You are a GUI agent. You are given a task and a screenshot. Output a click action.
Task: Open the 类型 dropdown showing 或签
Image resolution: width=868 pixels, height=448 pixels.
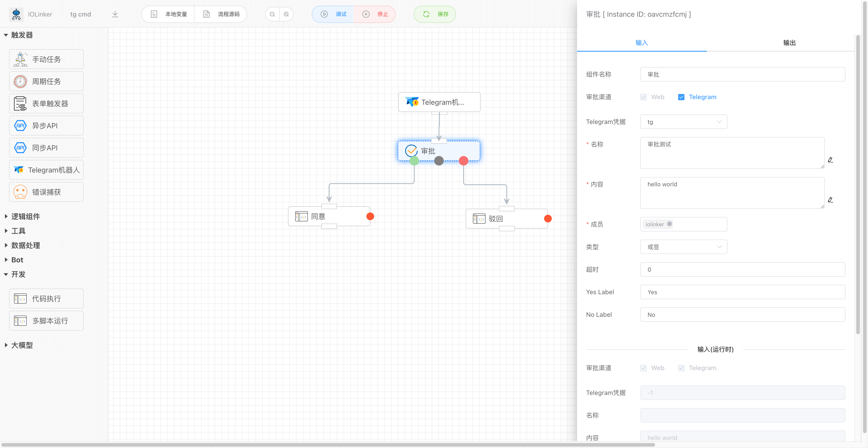point(683,247)
